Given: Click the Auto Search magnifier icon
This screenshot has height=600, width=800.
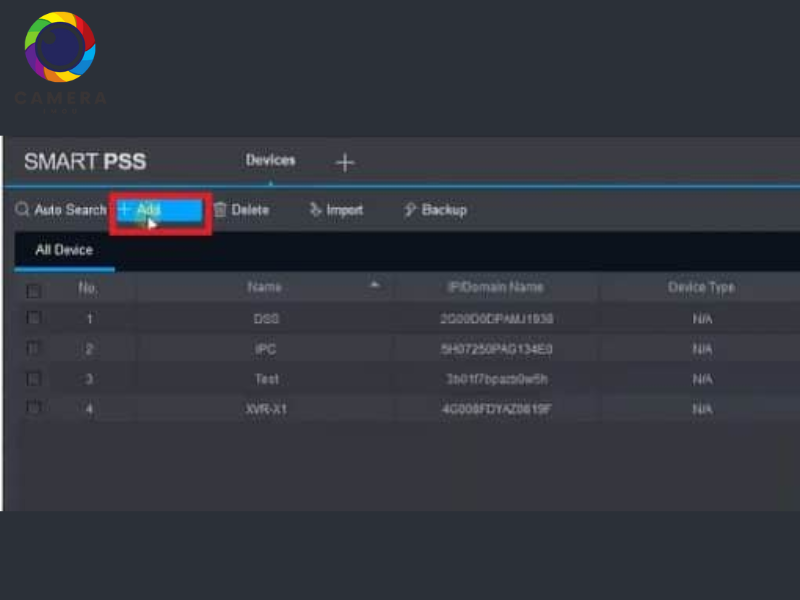Looking at the screenshot, I should (x=22, y=210).
